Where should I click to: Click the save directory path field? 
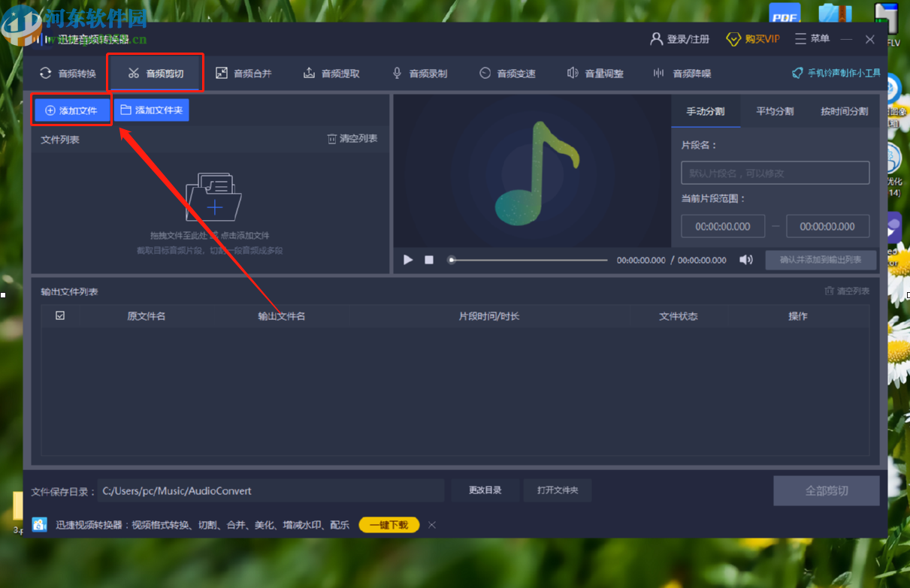tap(271, 490)
